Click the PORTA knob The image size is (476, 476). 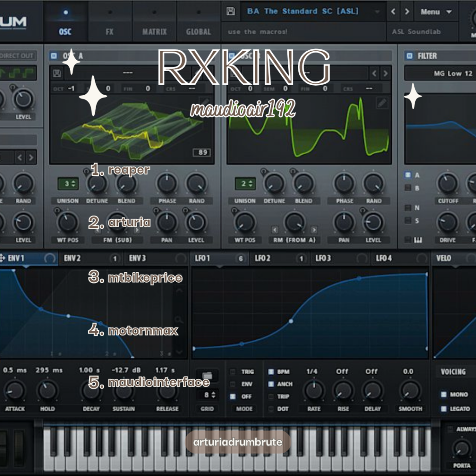[462, 448]
